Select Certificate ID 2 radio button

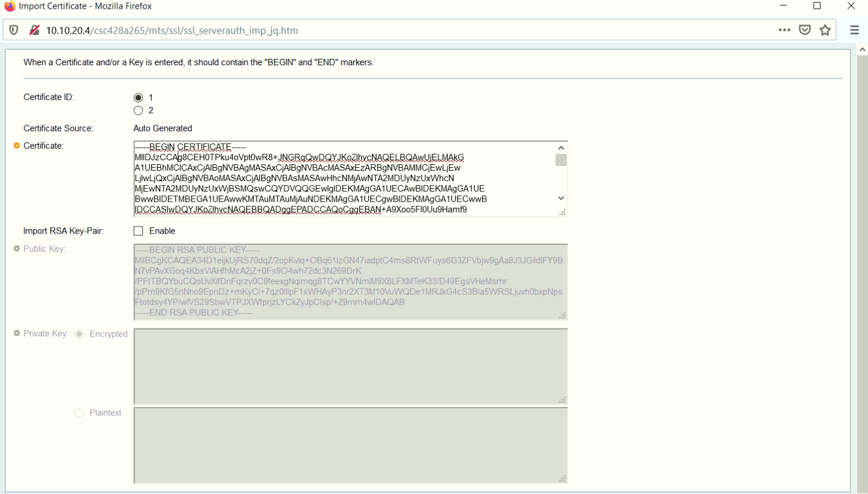click(138, 111)
